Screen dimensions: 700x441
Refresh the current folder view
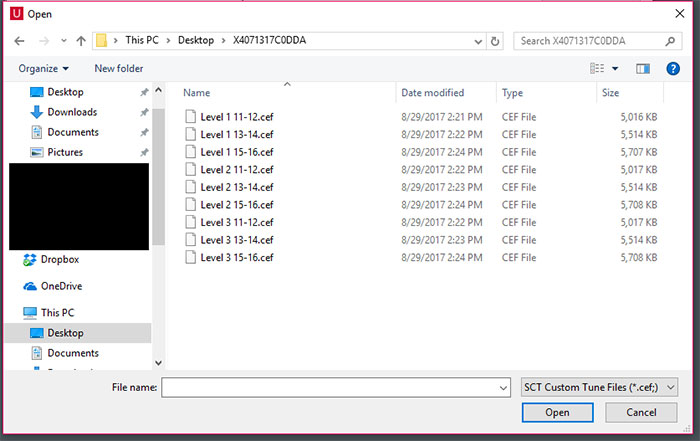click(x=495, y=41)
